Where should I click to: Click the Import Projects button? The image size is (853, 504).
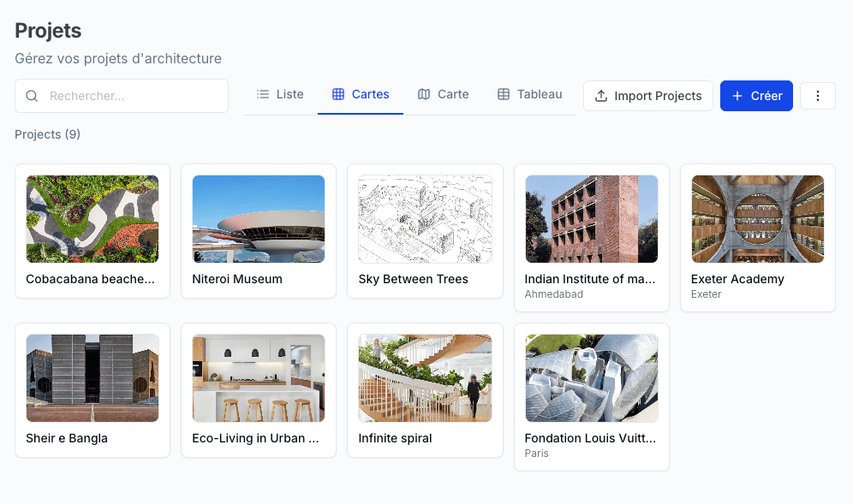pyautogui.click(x=648, y=96)
